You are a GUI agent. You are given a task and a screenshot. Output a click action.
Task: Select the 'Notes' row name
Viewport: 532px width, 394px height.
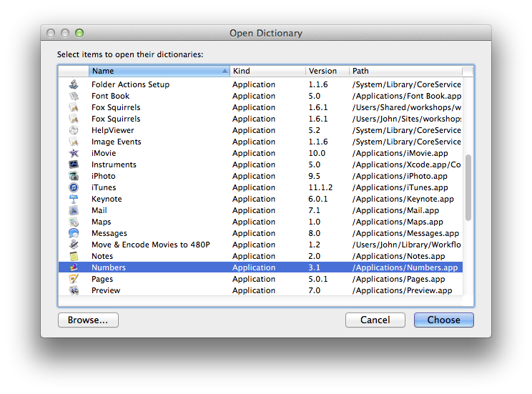click(x=102, y=256)
